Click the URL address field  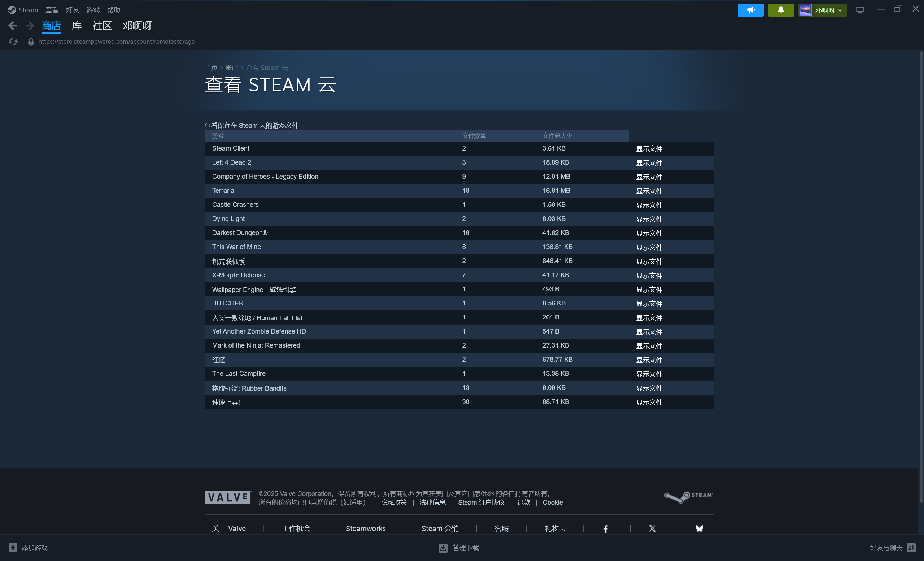[116, 42]
